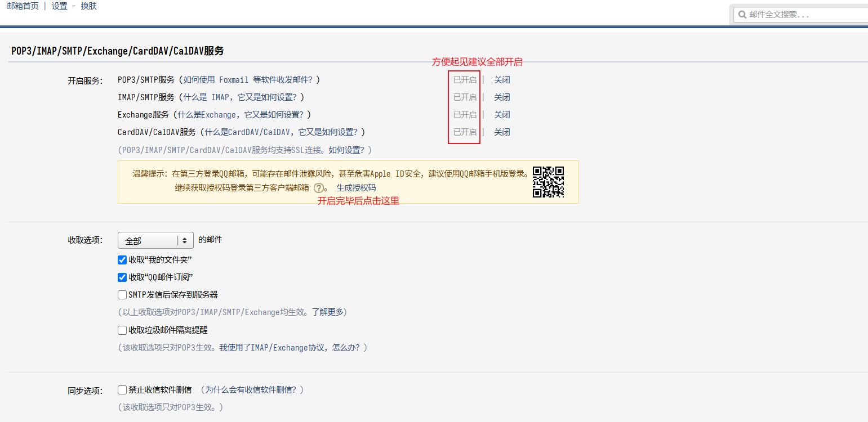Close the POP3/SMTP service
This screenshot has width=868, height=422.
click(x=501, y=79)
